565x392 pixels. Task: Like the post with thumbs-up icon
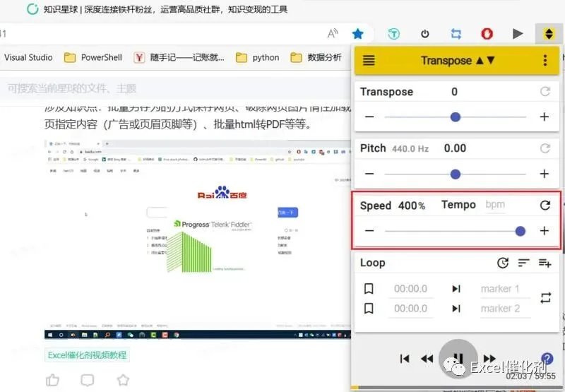52,380
